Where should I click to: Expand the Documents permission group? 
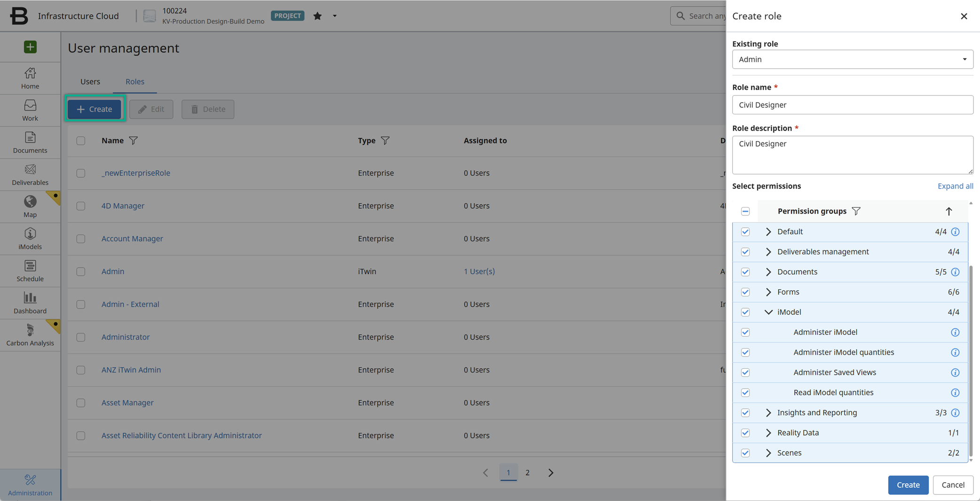(768, 272)
